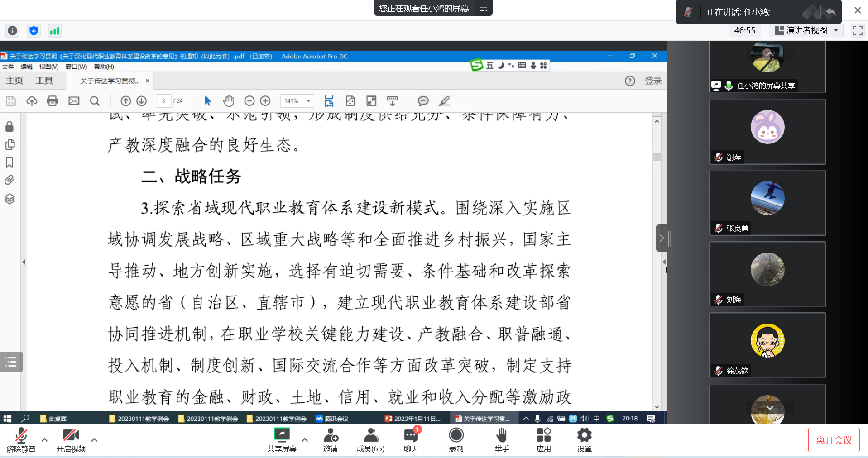868x458 pixels.
Task: Open the bookmarks panel icon
Action: pyautogui.click(x=10, y=162)
